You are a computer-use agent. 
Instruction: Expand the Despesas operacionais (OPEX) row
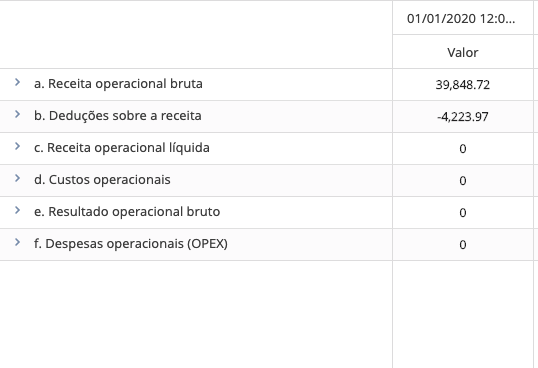coord(17,242)
